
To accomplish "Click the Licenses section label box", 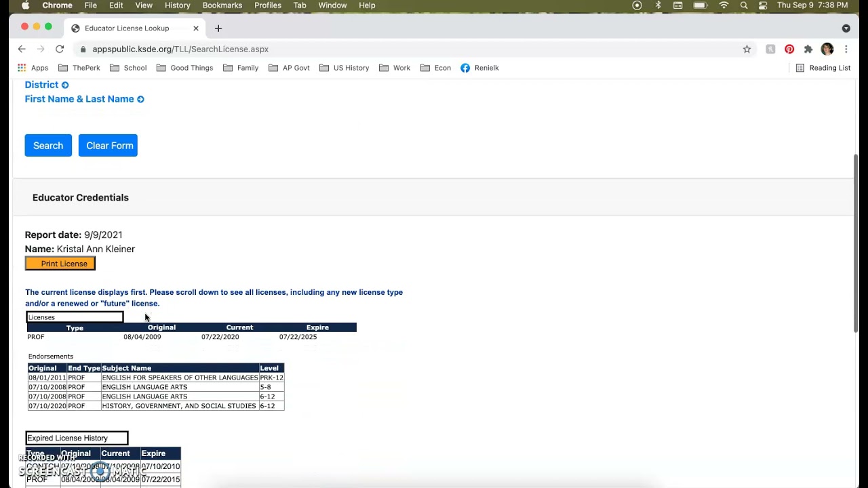I will pyautogui.click(x=75, y=317).
